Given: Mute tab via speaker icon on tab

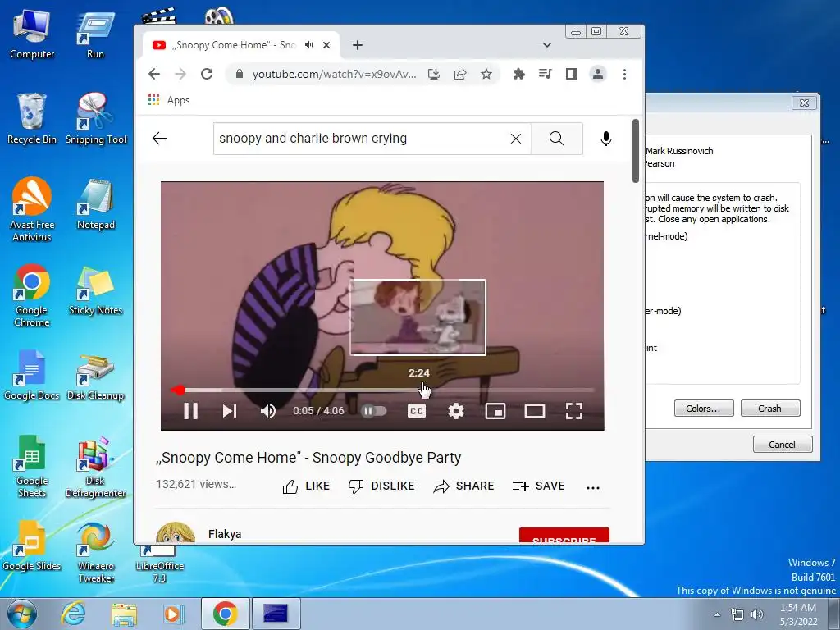Looking at the screenshot, I should click(309, 45).
